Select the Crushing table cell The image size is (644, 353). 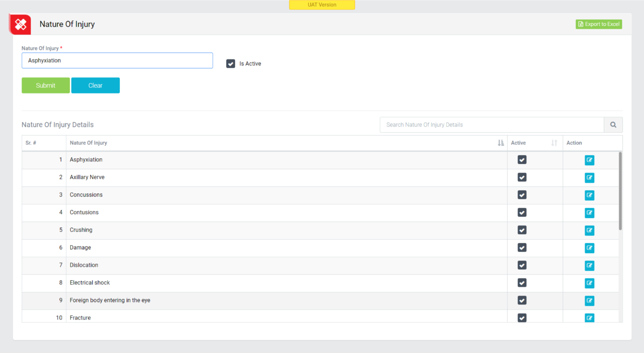(287, 230)
